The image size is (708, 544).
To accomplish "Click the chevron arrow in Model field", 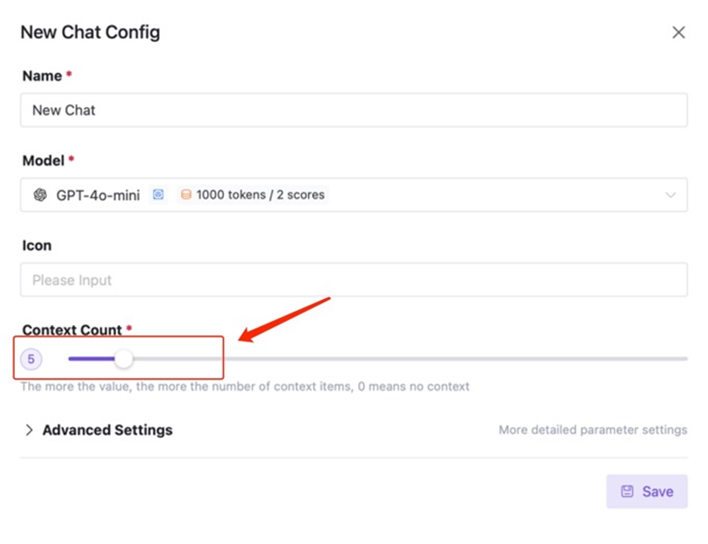I will 671,195.
